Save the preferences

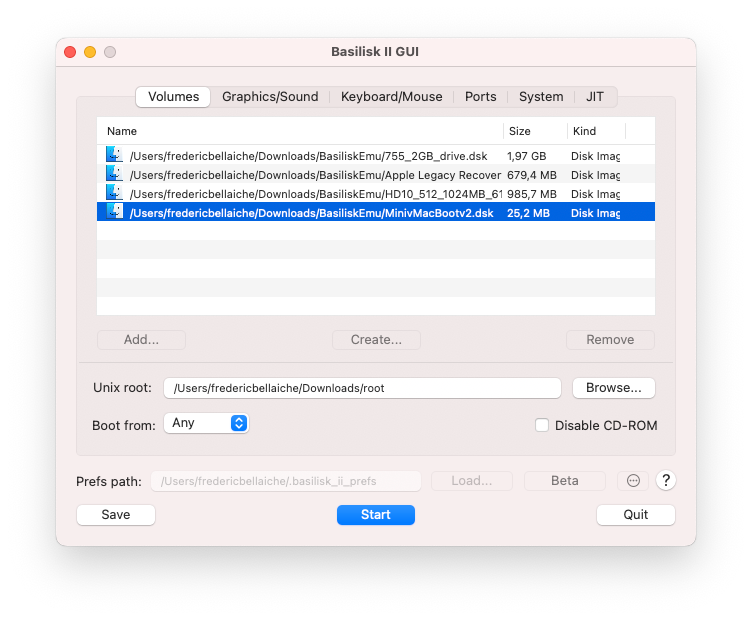click(116, 515)
